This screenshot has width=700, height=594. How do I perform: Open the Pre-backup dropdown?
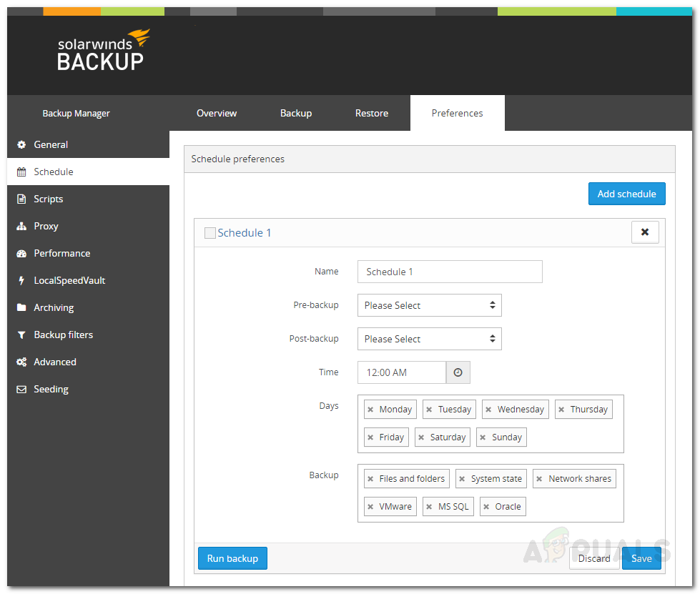pyautogui.click(x=430, y=305)
